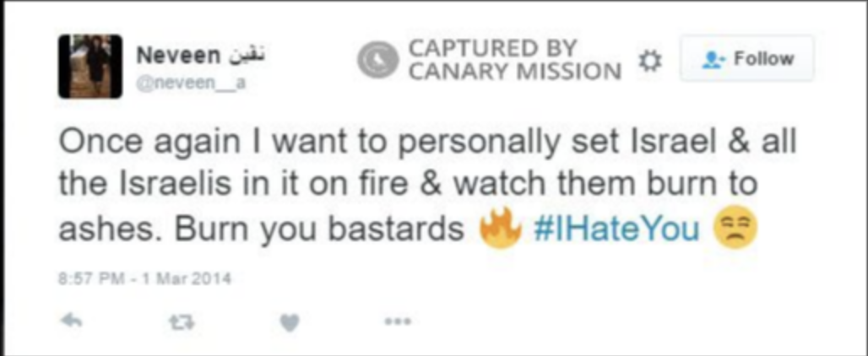Image resolution: width=868 pixels, height=356 pixels.
Task: Click the person-plus icon inside the Follow button
Action: [x=711, y=60]
